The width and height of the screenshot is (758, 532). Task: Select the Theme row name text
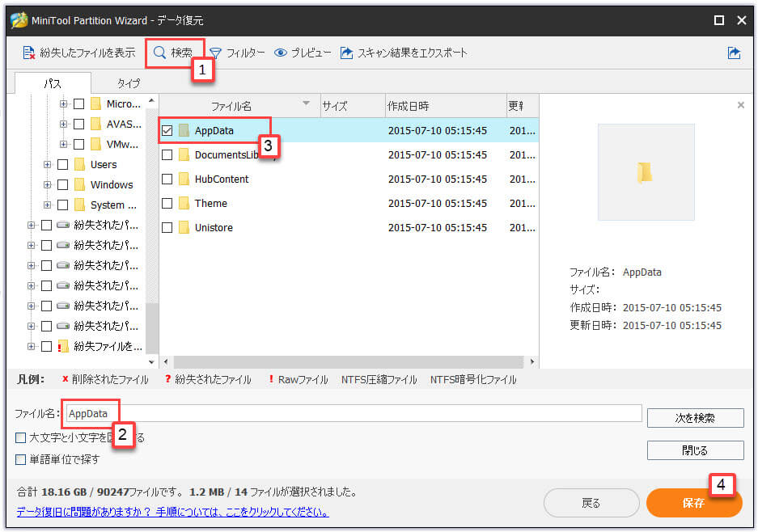coord(211,203)
